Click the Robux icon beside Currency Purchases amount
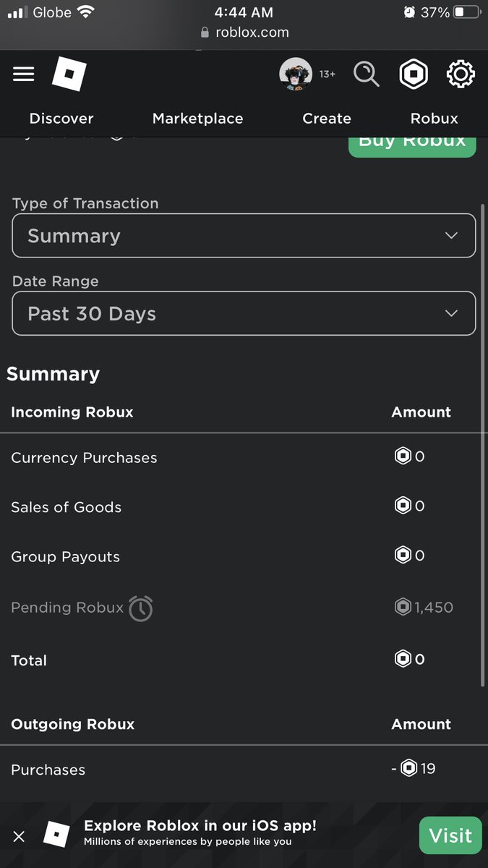This screenshot has height=868, width=488. [x=403, y=456]
